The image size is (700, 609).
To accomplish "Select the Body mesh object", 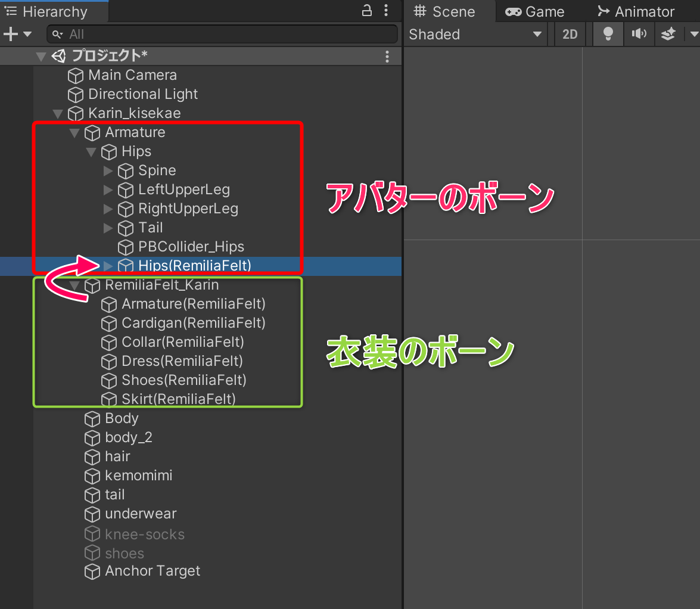I will pyautogui.click(x=122, y=419).
